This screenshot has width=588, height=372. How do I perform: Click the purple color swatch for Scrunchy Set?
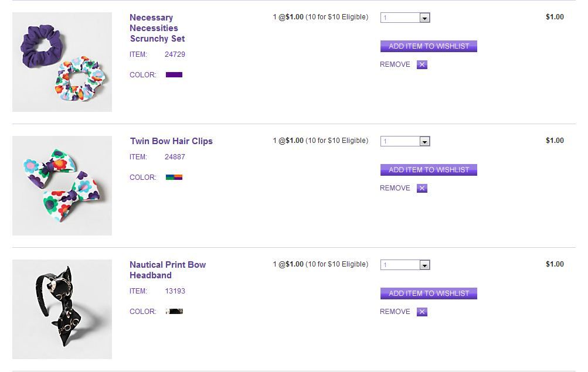(174, 75)
